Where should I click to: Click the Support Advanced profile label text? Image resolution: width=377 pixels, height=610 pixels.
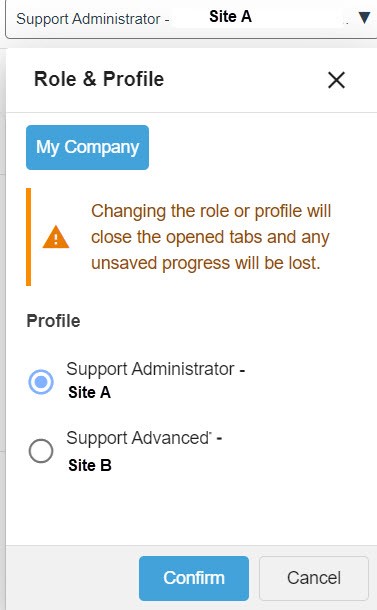(139, 438)
